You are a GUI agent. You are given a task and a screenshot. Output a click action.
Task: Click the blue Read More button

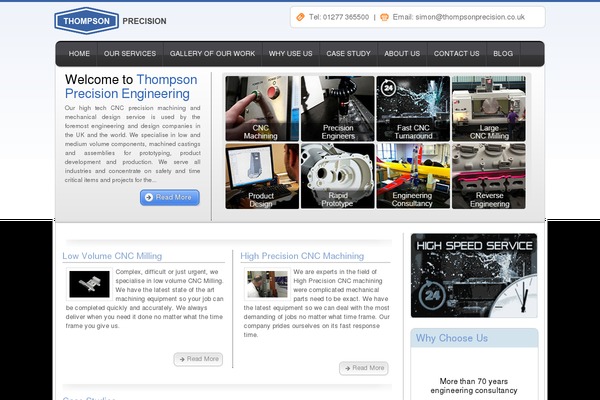click(170, 198)
